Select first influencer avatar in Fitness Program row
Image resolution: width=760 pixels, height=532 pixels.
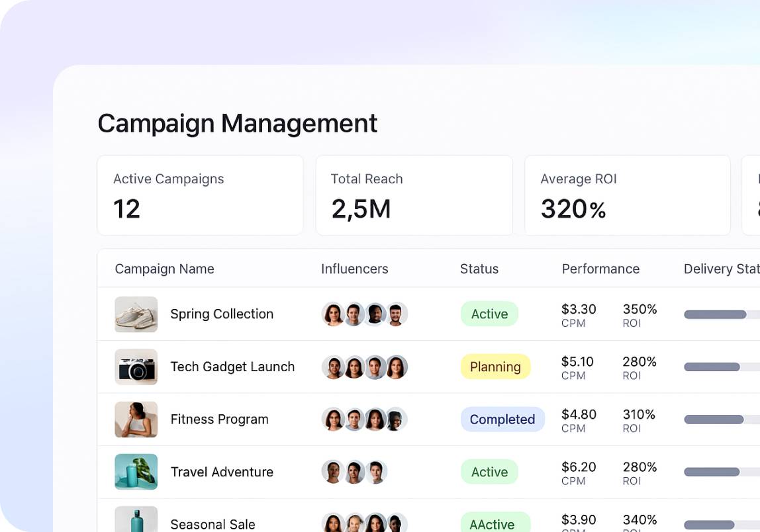333,420
